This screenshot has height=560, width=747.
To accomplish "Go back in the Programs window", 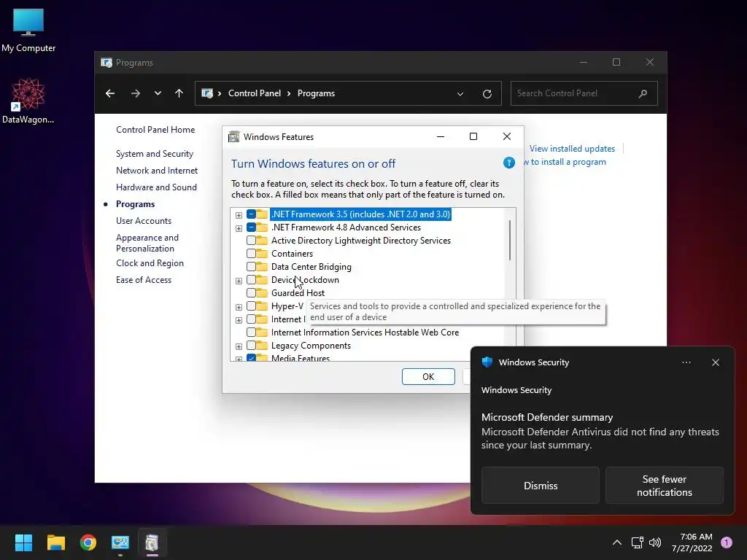I will pyautogui.click(x=110, y=93).
